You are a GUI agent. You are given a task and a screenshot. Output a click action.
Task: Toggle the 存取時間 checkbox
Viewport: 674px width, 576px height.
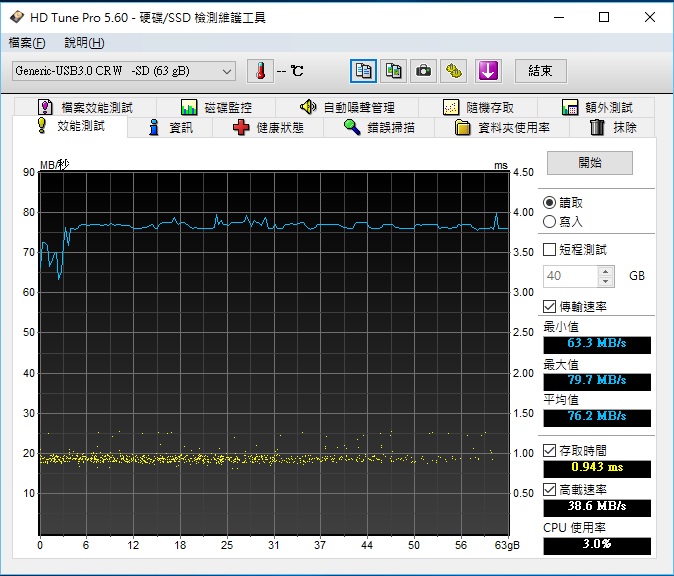pos(549,450)
